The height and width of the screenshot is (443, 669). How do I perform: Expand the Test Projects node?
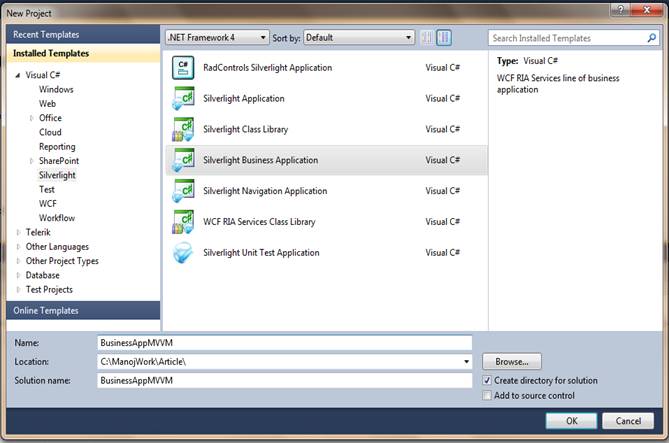pos(18,290)
